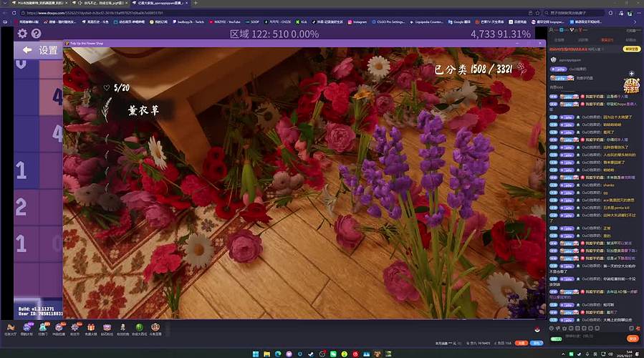Open the Liquipedia Counter bookmark

pyautogui.click(x=427, y=21)
